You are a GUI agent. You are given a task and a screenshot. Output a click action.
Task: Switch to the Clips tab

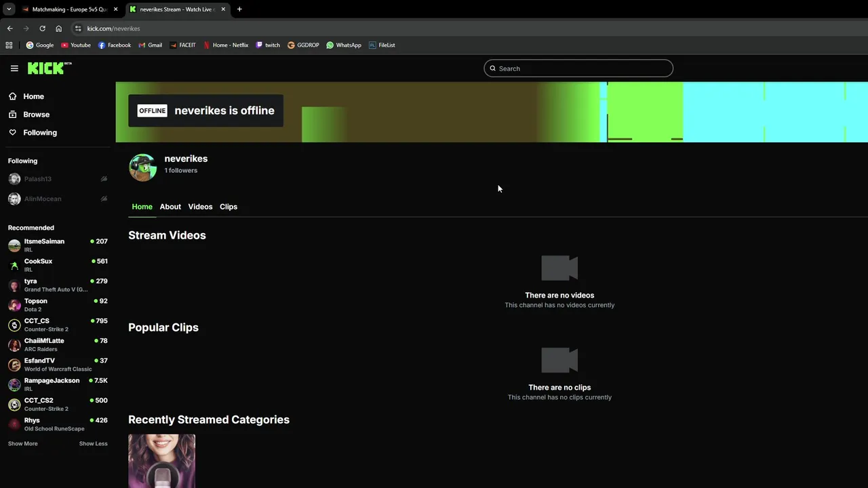click(x=229, y=207)
